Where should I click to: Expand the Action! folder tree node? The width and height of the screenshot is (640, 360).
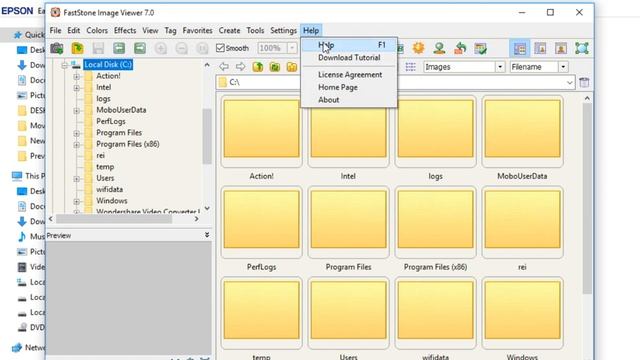click(77, 76)
